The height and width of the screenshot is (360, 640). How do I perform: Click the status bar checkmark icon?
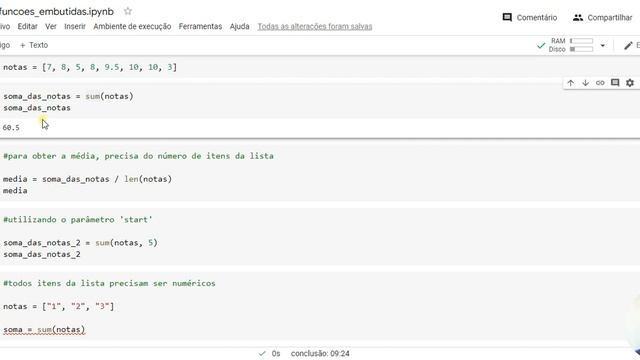pyautogui.click(x=262, y=353)
